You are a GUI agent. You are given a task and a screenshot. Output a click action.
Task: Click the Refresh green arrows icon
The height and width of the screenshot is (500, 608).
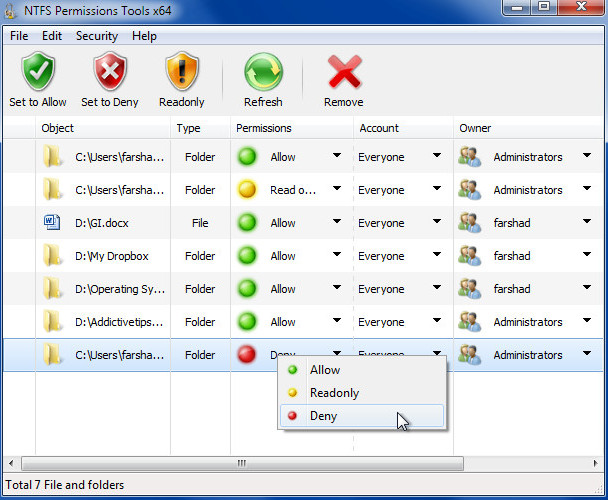click(263, 72)
